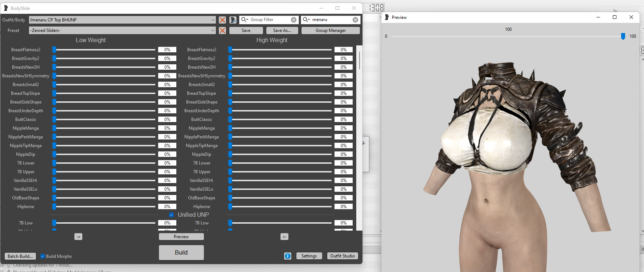Click the BodySlide title bar app icon

[6, 8]
